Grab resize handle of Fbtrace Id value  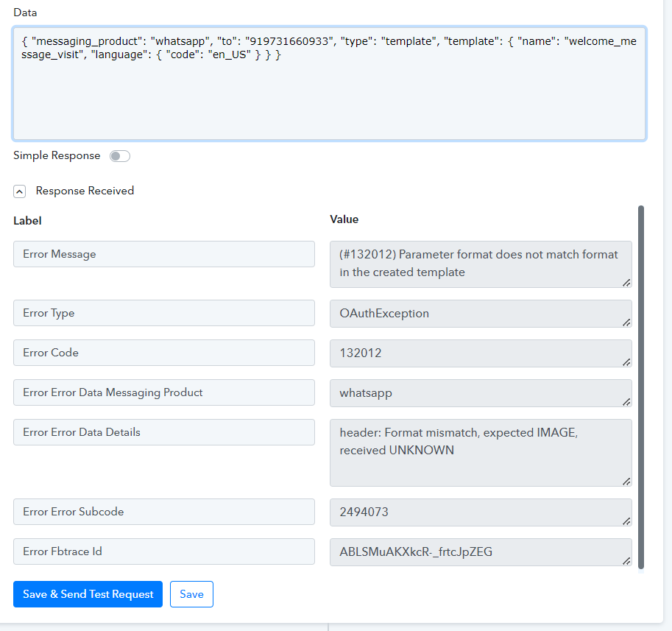coord(626,561)
